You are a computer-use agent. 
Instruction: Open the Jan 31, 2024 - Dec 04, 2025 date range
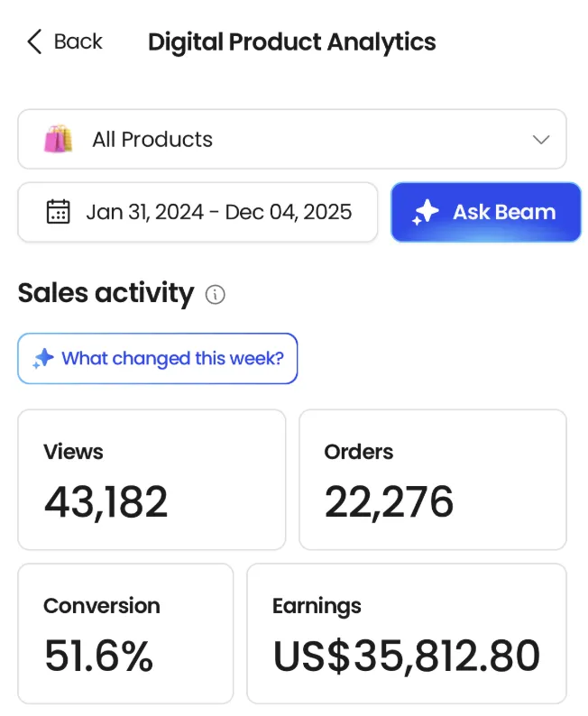point(218,212)
